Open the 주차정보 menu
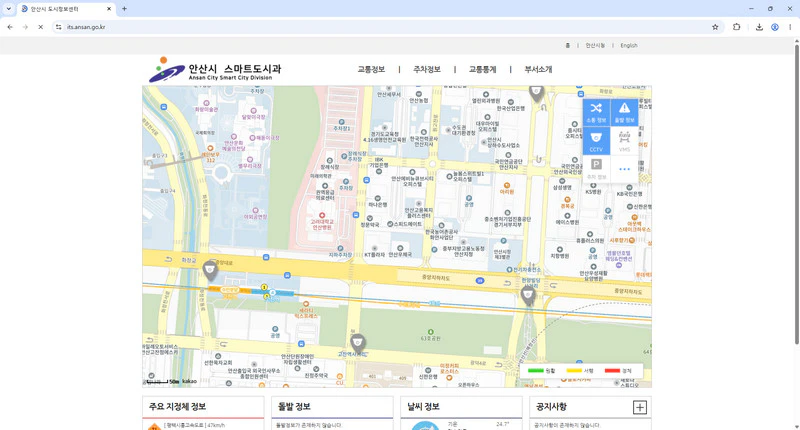 [427, 69]
